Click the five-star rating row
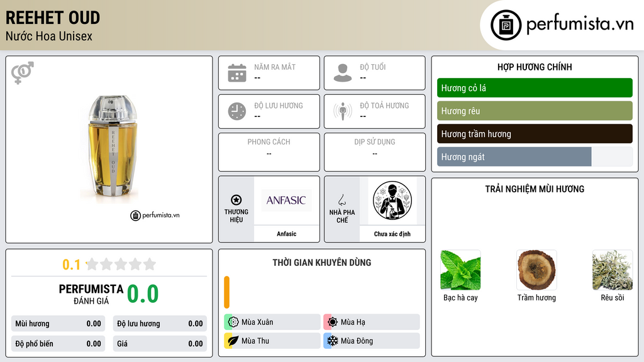 [121, 264]
